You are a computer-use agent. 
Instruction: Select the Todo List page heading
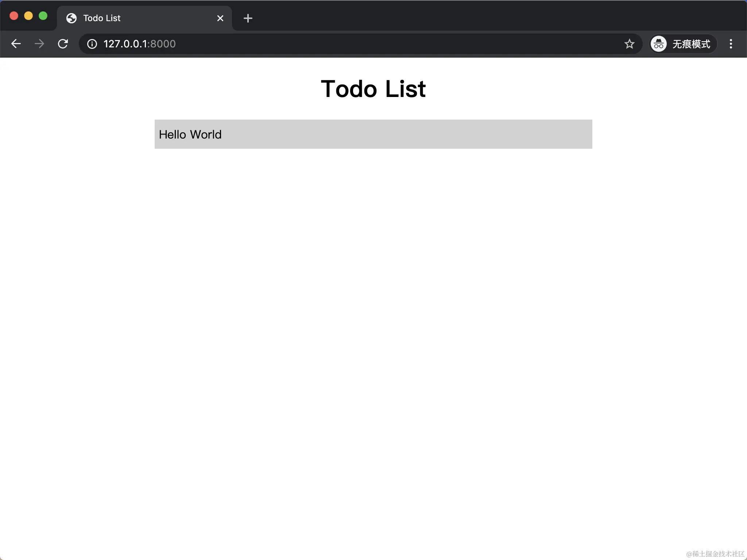click(373, 89)
